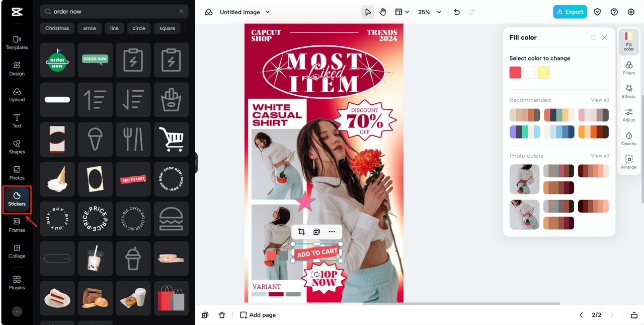Click the Export button
The width and height of the screenshot is (644, 325).
(570, 12)
